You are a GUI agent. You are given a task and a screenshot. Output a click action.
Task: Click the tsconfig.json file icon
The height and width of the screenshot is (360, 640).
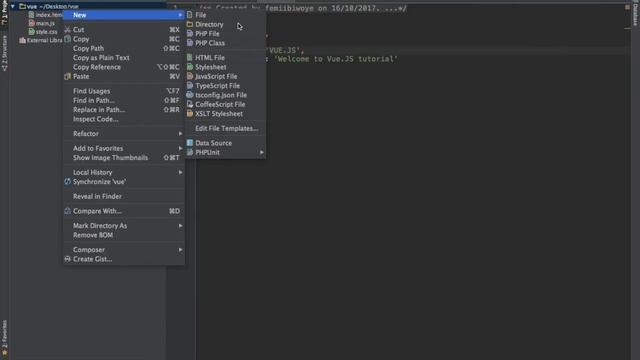click(x=190, y=95)
